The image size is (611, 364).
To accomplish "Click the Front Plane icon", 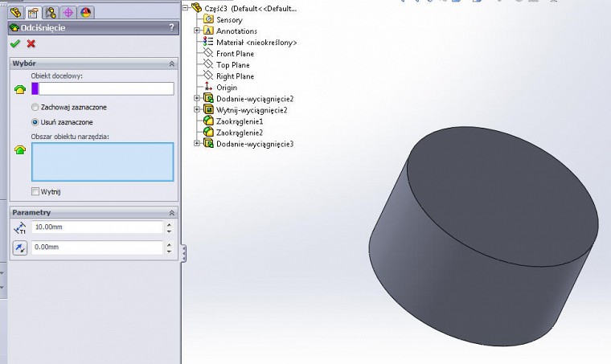I will 208,52.
